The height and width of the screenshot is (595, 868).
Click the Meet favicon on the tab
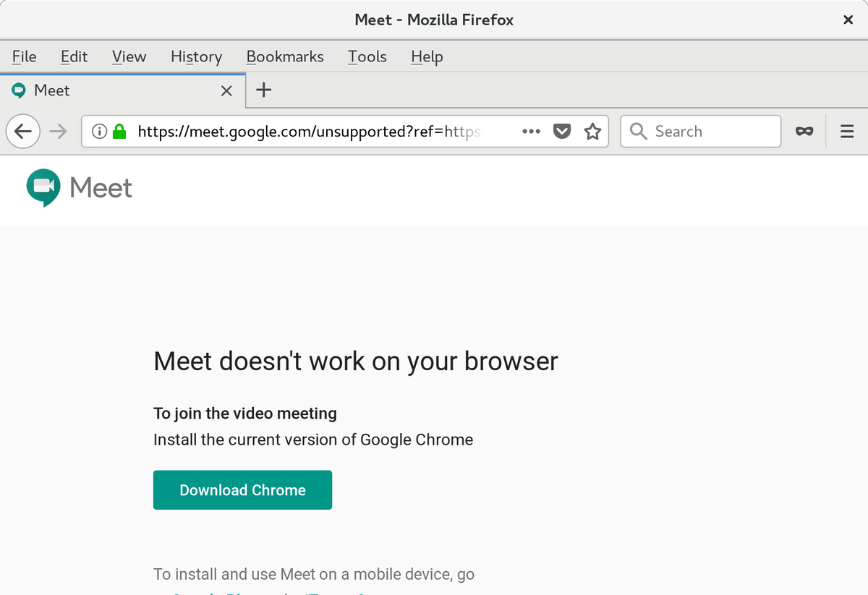[19, 90]
